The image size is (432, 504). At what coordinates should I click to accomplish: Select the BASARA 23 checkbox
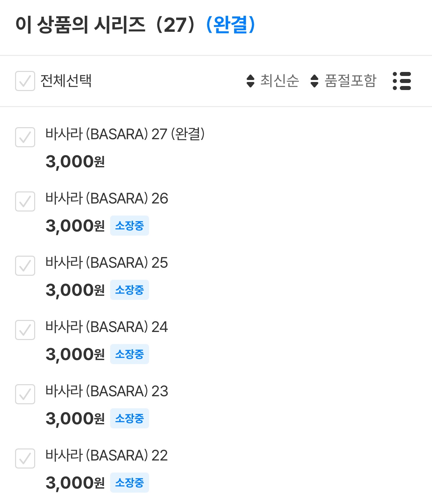25,394
